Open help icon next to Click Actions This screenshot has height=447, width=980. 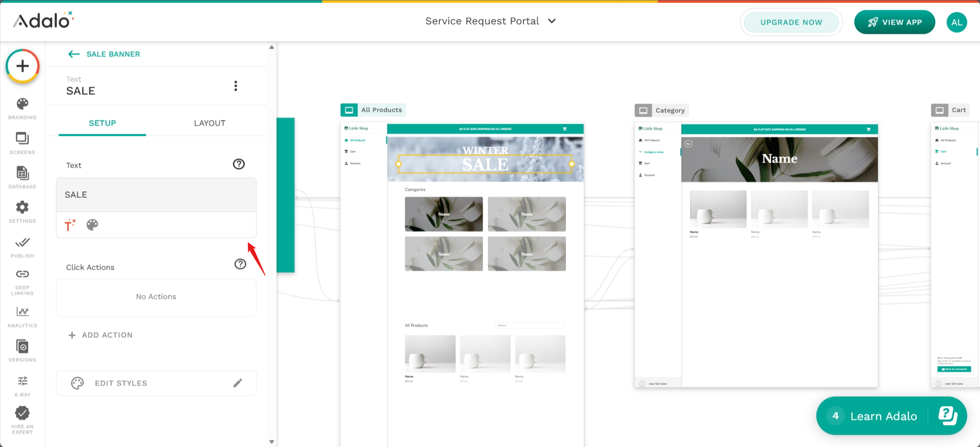click(240, 264)
